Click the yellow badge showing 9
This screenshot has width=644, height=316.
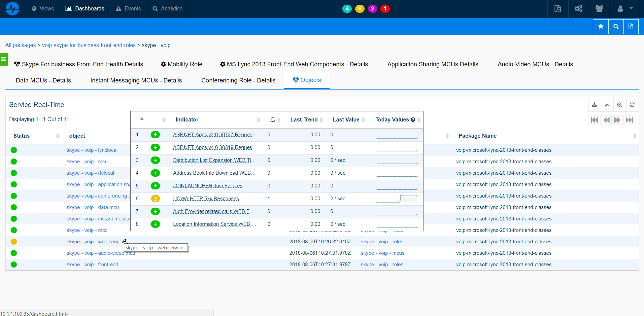coord(360,9)
